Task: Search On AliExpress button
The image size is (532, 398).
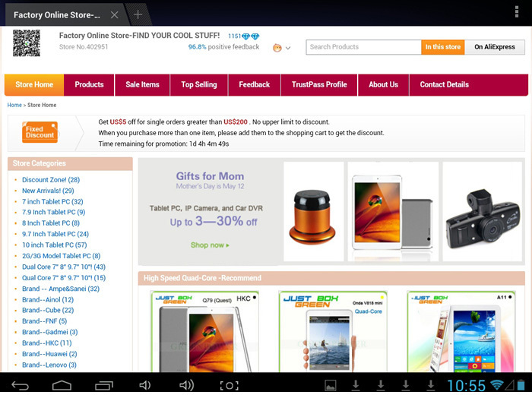Action: click(494, 47)
